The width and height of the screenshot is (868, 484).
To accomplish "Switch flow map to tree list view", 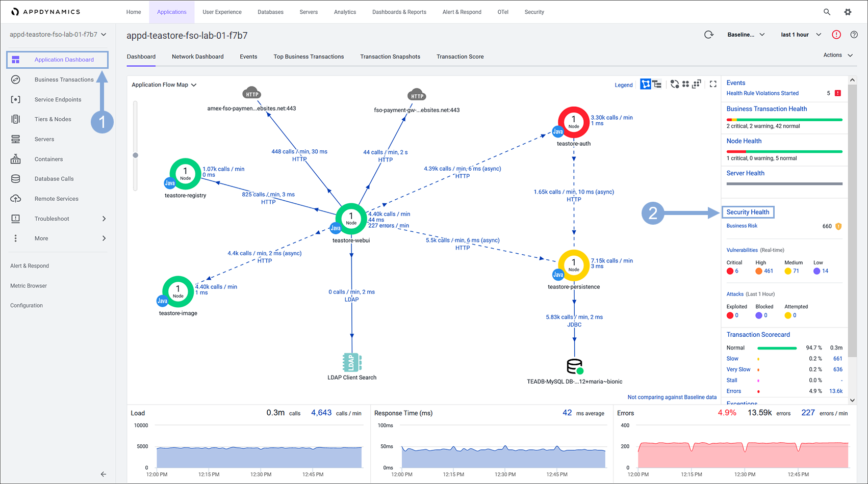I will point(657,84).
